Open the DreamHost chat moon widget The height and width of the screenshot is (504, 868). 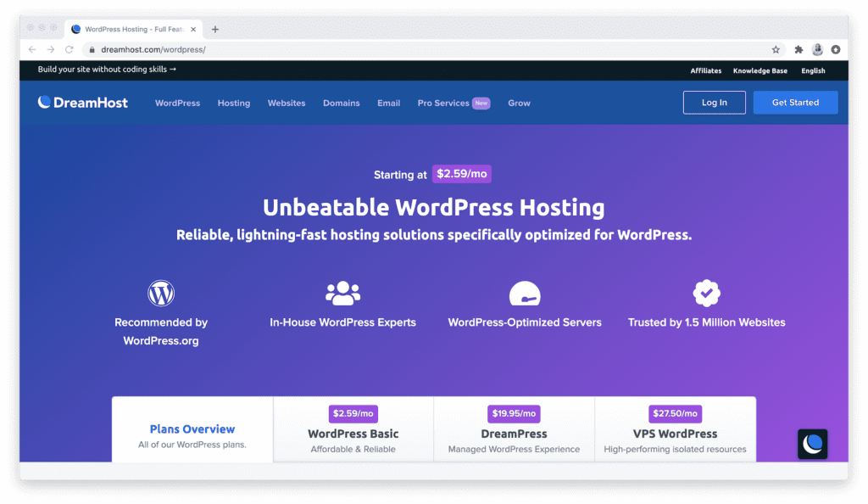[x=812, y=445]
